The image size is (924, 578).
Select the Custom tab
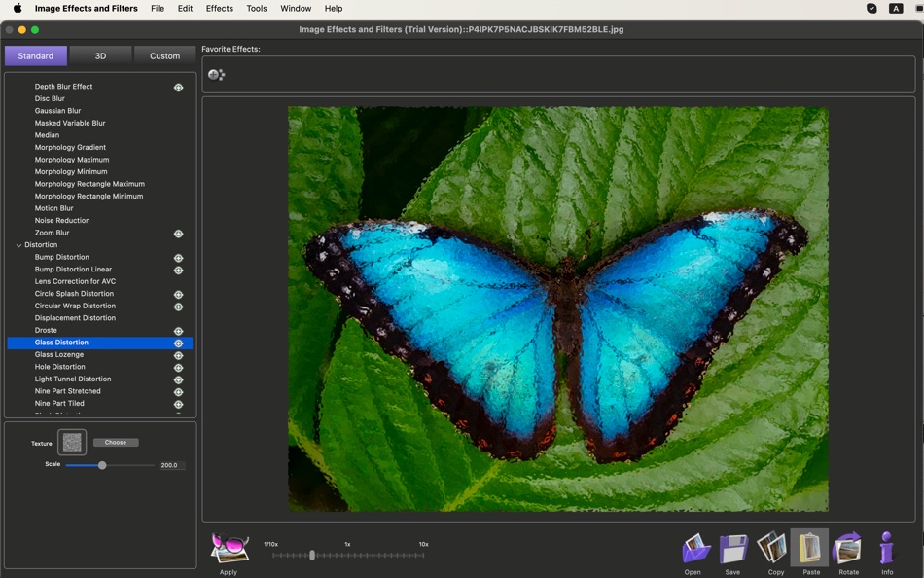pyautogui.click(x=163, y=55)
